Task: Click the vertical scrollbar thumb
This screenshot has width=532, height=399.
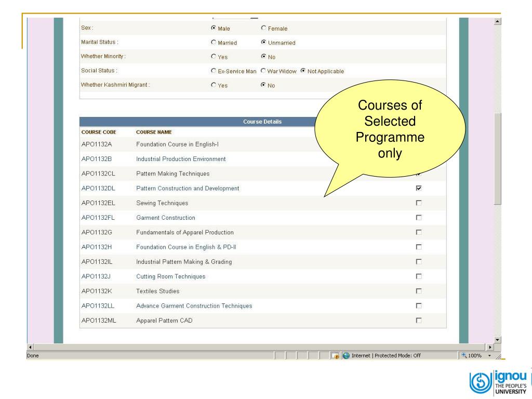Action: [x=497, y=159]
